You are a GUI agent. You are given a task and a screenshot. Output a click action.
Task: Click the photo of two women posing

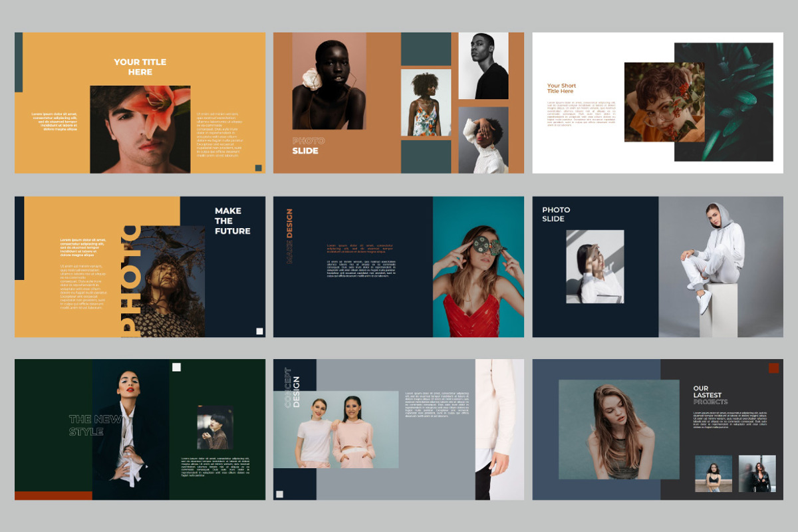(336, 429)
